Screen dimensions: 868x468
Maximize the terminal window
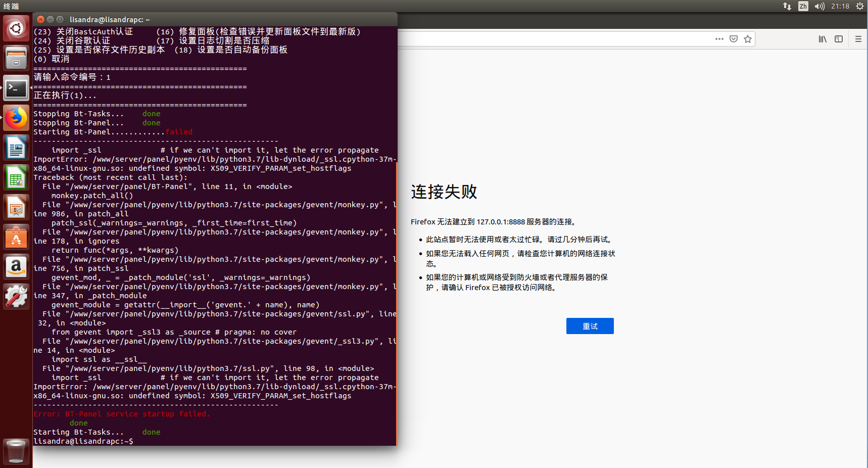tap(60, 20)
